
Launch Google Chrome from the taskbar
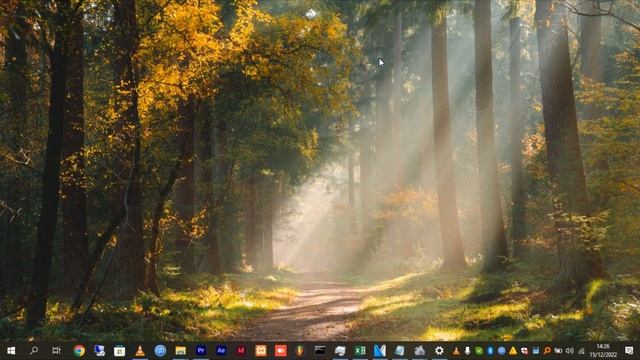(79, 351)
